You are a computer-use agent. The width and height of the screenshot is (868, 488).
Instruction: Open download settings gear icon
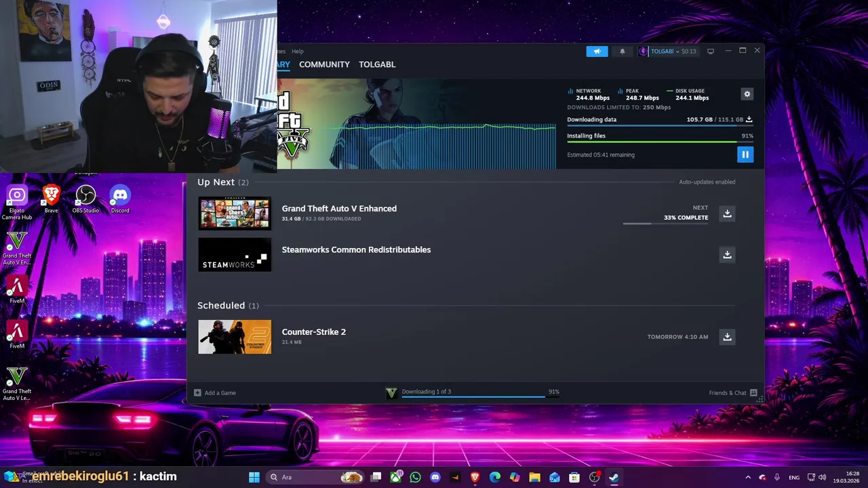(747, 94)
